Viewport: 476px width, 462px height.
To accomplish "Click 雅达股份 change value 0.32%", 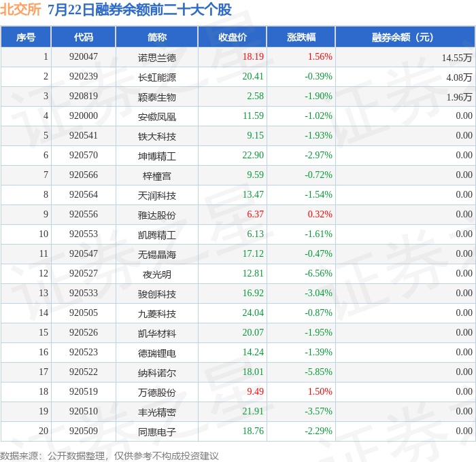I will 320,215.
